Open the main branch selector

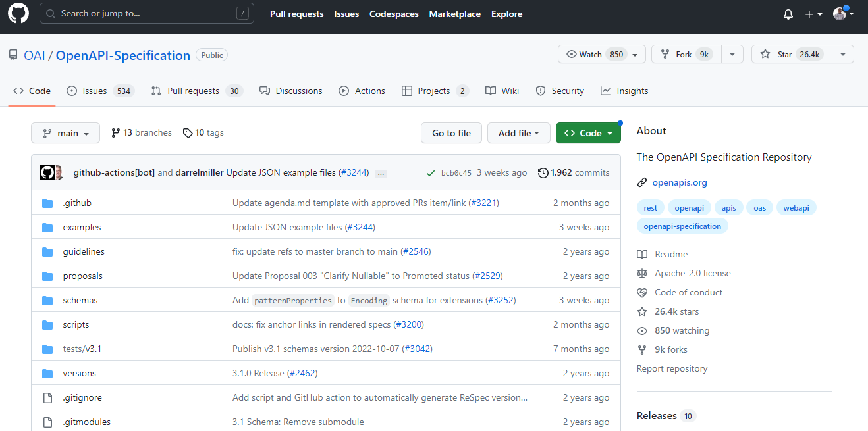[65, 133]
